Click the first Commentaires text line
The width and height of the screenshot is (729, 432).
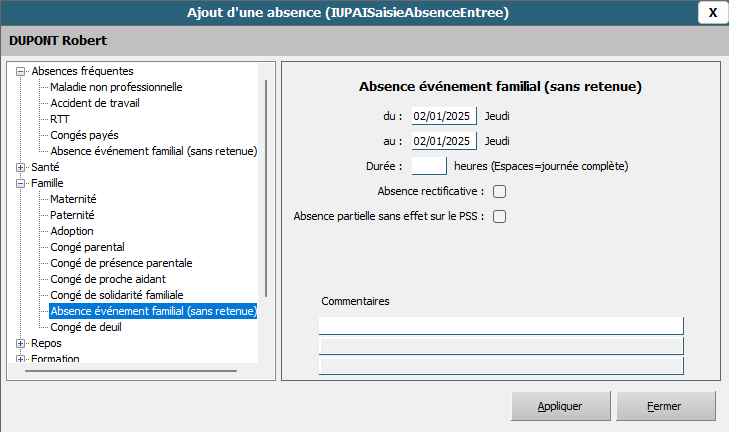(500, 325)
